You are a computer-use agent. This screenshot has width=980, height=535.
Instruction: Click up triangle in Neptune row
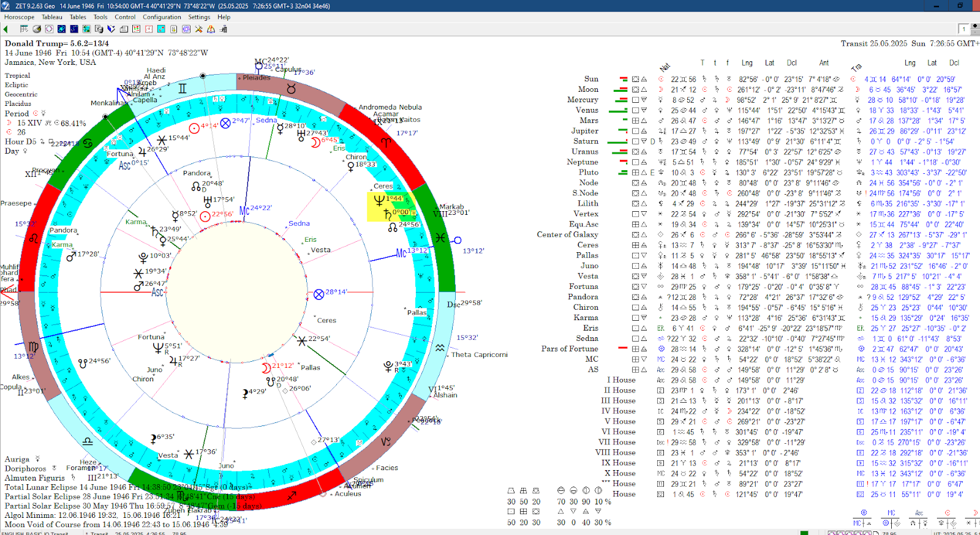644,162
